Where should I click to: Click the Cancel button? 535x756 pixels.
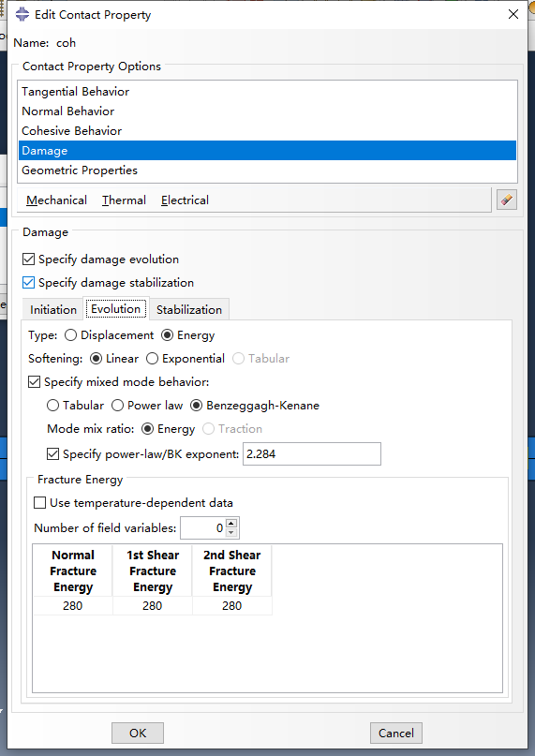(396, 733)
